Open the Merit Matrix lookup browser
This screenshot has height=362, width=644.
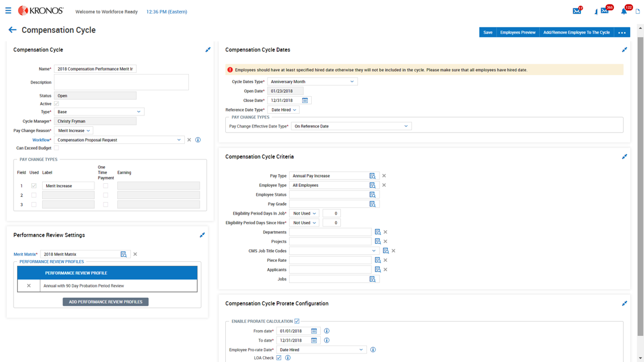click(x=125, y=254)
